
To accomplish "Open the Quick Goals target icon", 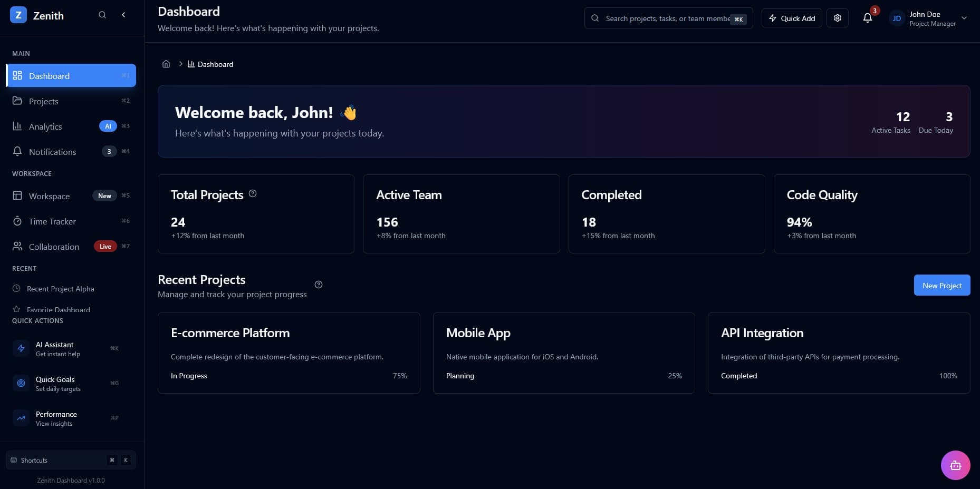I will click(x=21, y=383).
